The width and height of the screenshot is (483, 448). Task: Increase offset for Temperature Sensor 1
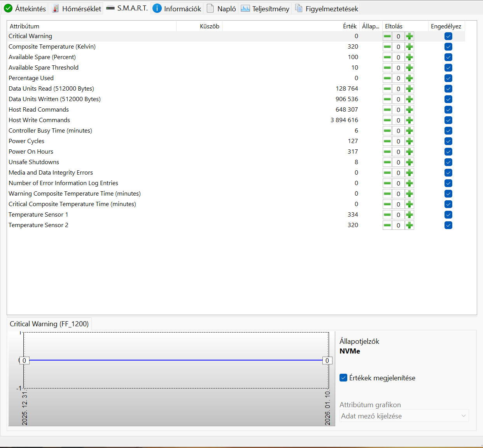click(x=409, y=215)
